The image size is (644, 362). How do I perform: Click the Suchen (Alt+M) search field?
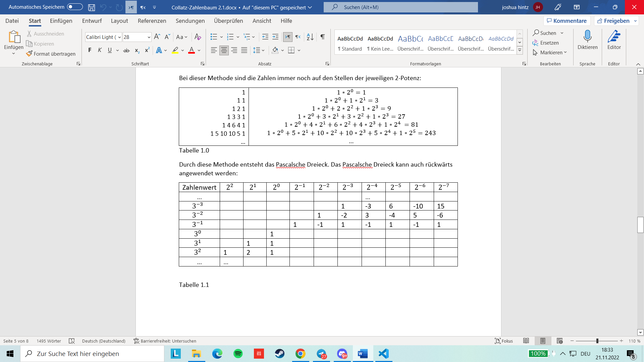tap(400, 7)
